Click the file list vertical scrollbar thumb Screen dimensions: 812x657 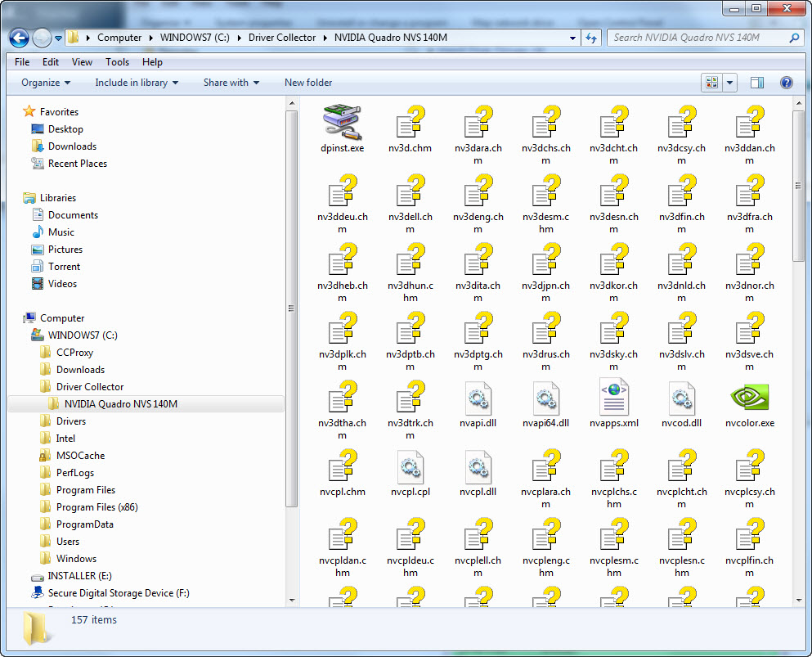point(798,185)
